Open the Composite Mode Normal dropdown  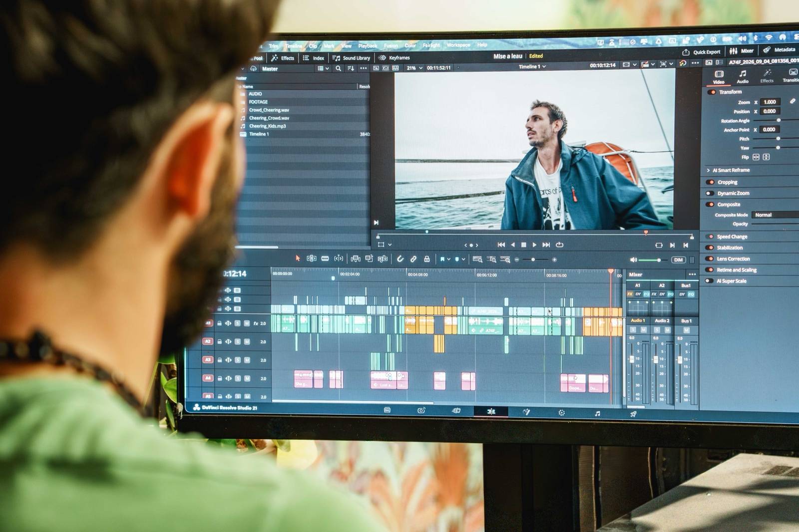click(775, 215)
